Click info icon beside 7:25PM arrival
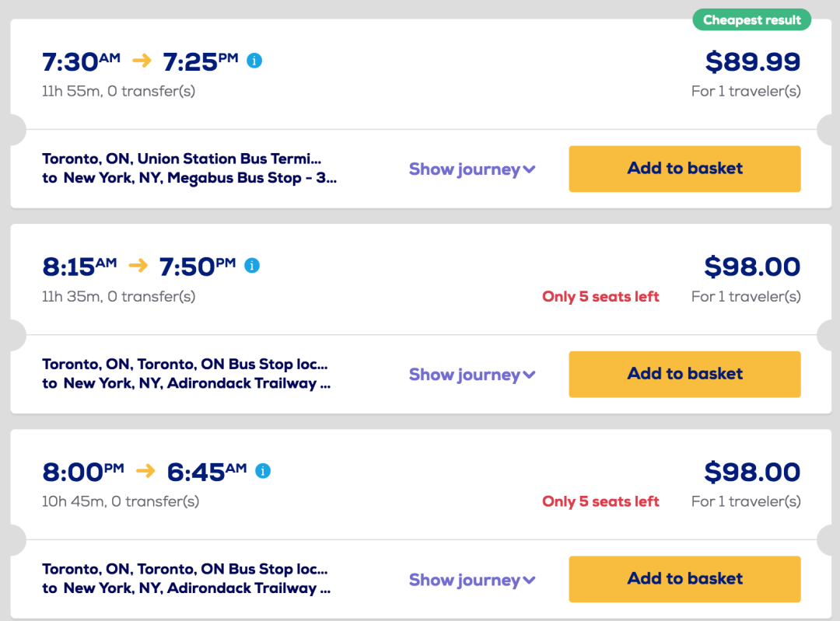 (x=254, y=61)
